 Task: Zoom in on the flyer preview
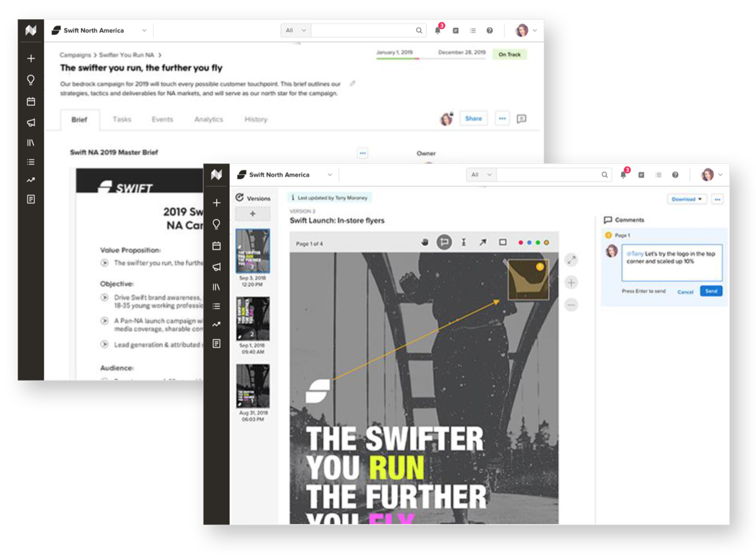(x=571, y=283)
